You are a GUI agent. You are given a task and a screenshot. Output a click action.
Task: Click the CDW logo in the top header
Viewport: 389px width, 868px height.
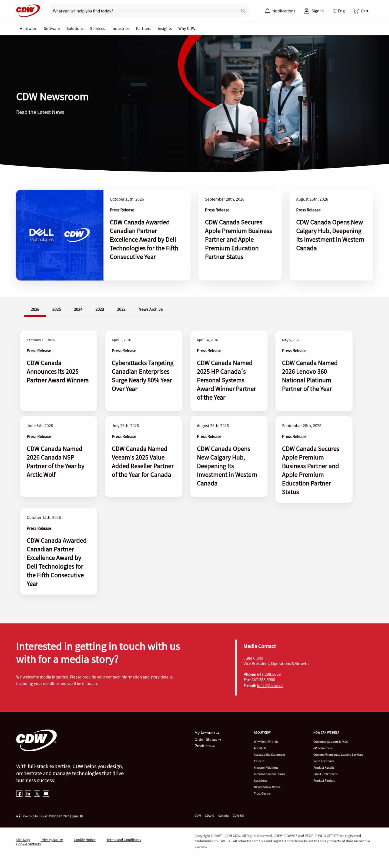(x=28, y=11)
